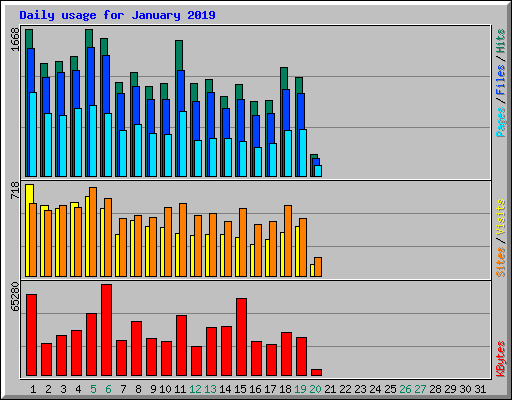Click green day 26 on the x-axis
Image resolution: width=512 pixels, height=400 pixels.
tap(405, 389)
